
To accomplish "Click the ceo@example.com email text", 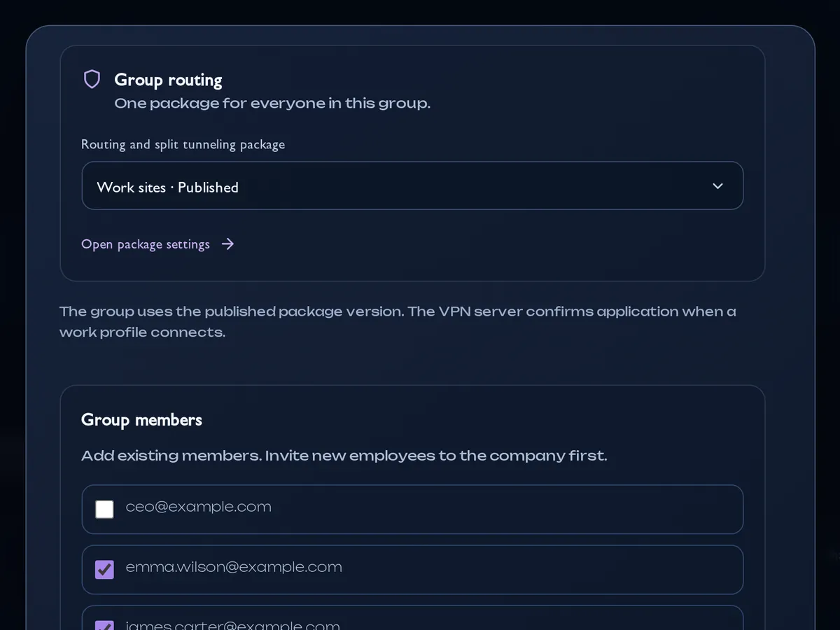I will 199,507.
